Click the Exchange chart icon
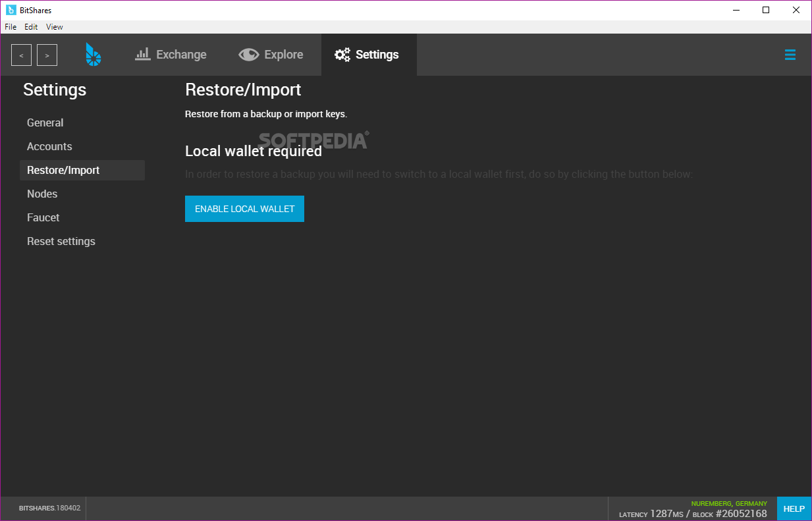 click(x=143, y=54)
